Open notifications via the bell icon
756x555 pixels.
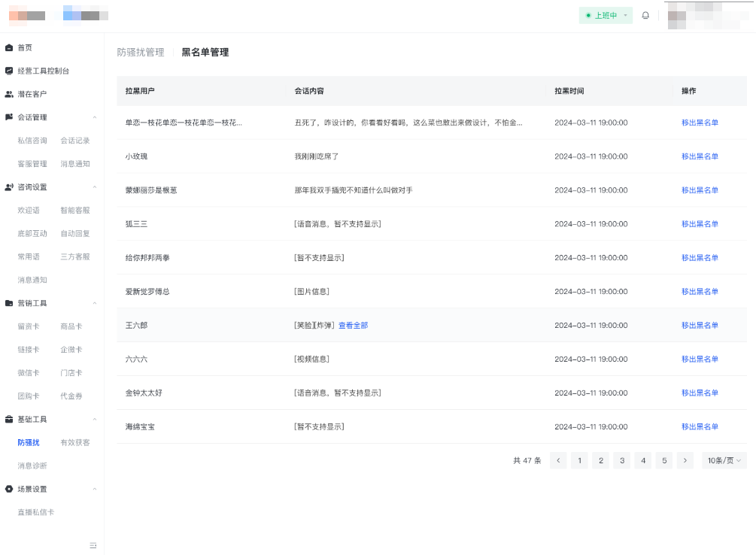(645, 15)
